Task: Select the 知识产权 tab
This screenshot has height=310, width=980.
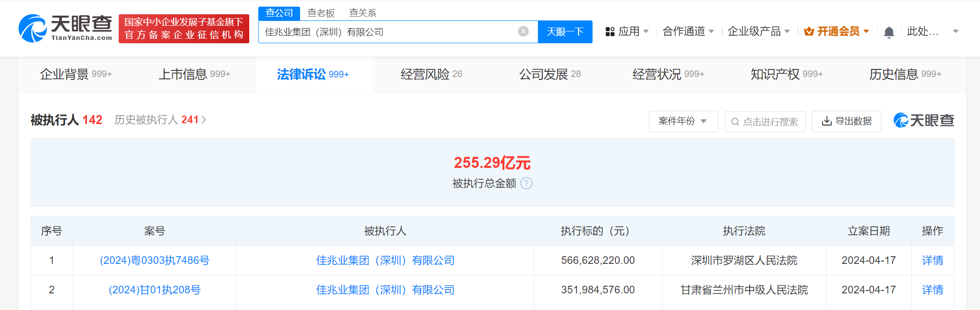Action: (x=786, y=74)
